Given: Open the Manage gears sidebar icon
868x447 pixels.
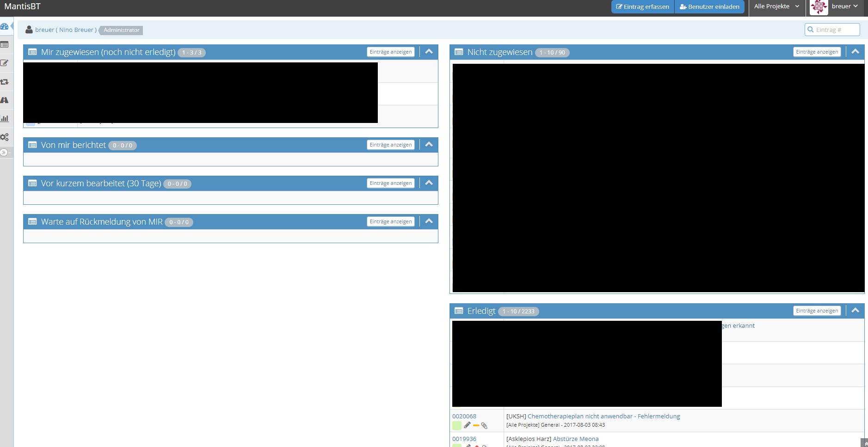Looking at the screenshot, I should click(x=5, y=137).
